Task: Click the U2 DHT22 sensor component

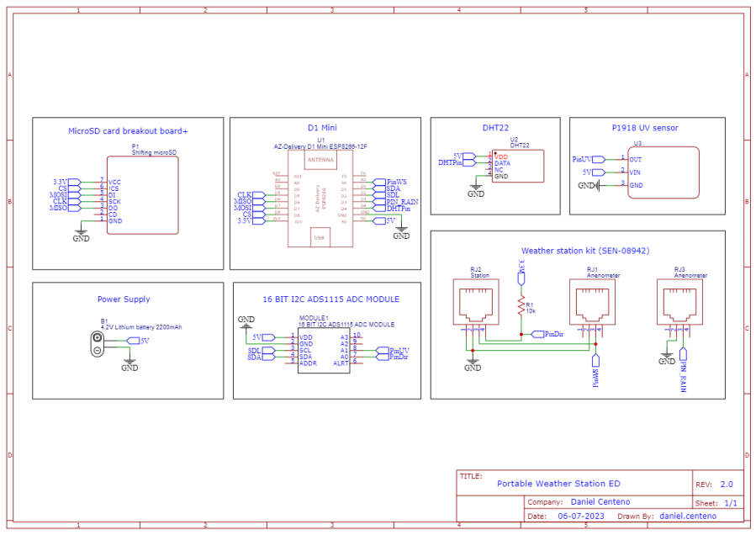Action: pyautogui.click(x=517, y=166)
